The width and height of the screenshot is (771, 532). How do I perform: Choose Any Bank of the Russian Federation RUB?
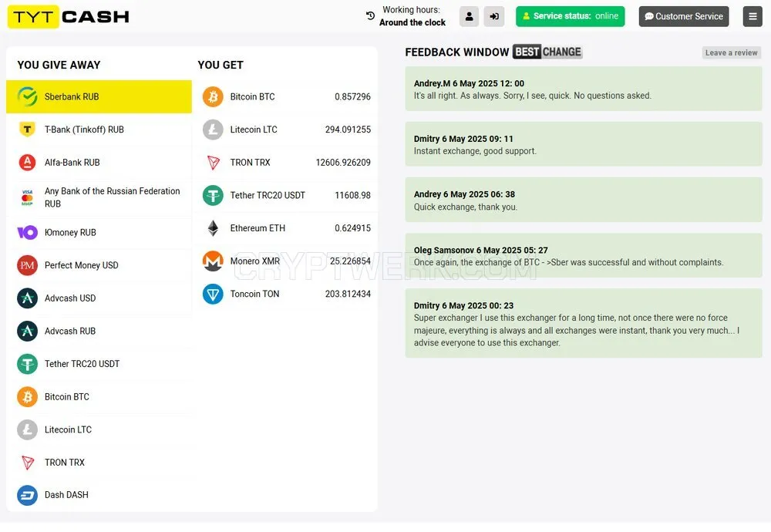click(112, 197)
